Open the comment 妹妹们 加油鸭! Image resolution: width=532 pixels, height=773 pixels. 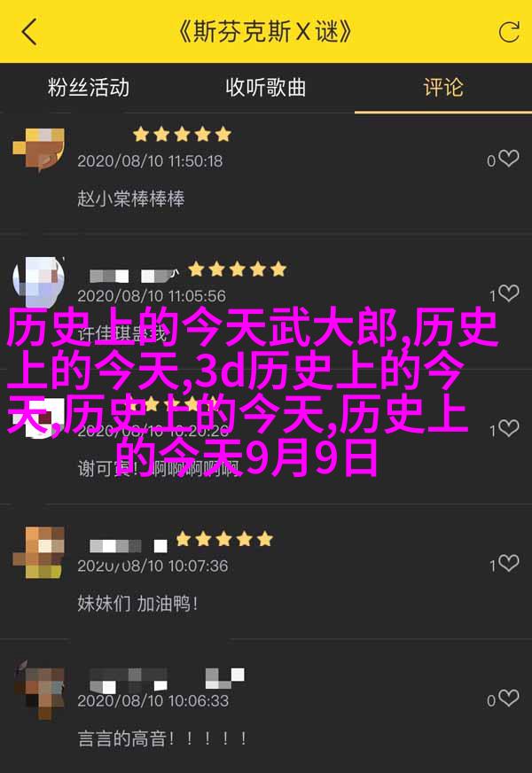pos(137,604)
